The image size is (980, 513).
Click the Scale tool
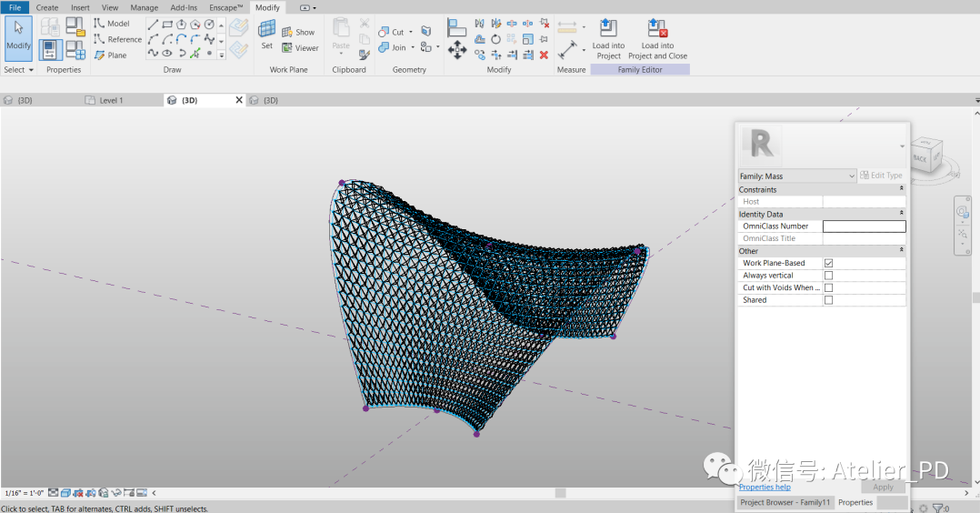pyautogui.click(x=528, y=39)
